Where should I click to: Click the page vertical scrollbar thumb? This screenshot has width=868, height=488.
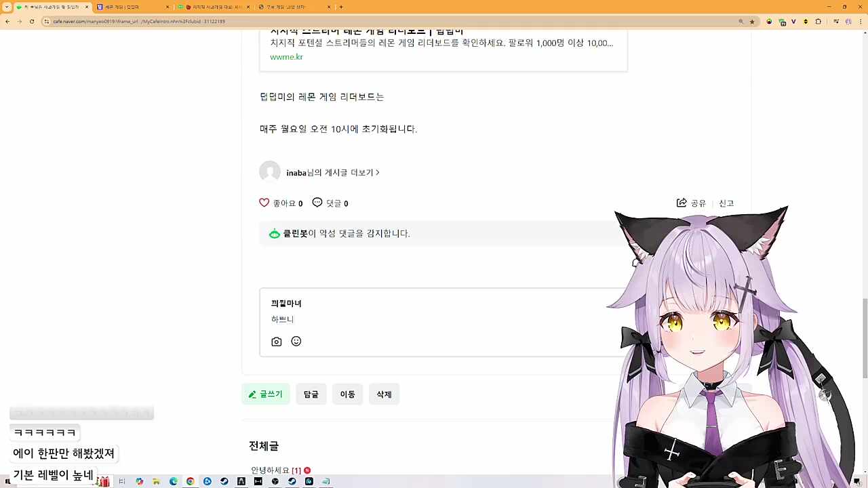pyautogui.click(x=865, y=339)
